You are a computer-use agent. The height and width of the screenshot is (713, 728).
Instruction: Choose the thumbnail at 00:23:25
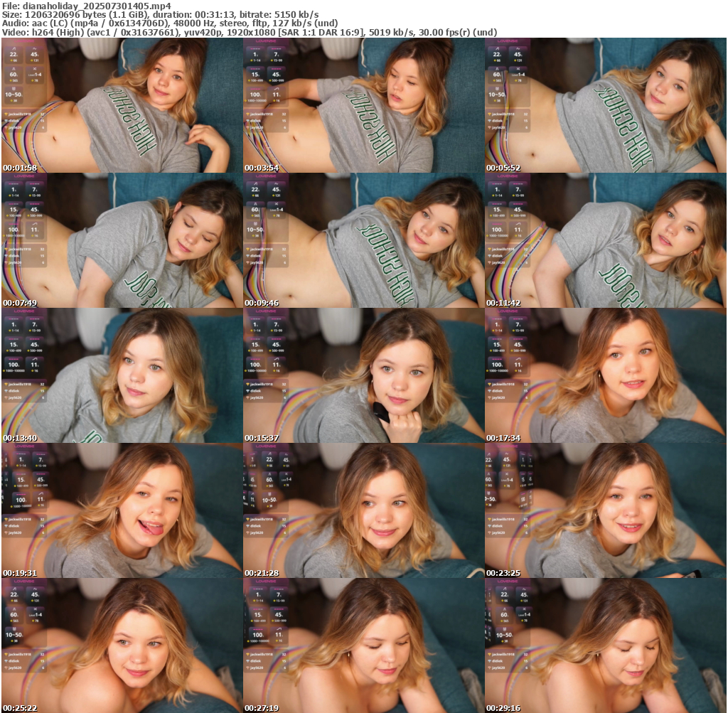tap(606, 510)
